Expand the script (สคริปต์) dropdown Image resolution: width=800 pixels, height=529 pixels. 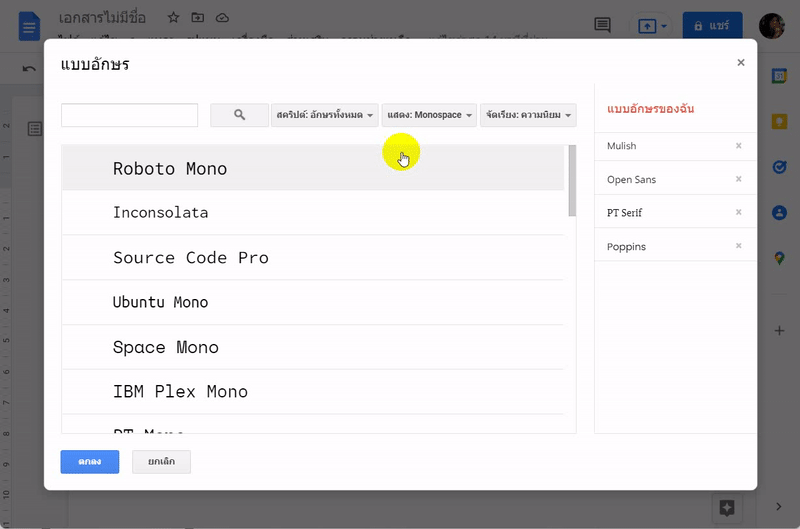tap(325, 115)
